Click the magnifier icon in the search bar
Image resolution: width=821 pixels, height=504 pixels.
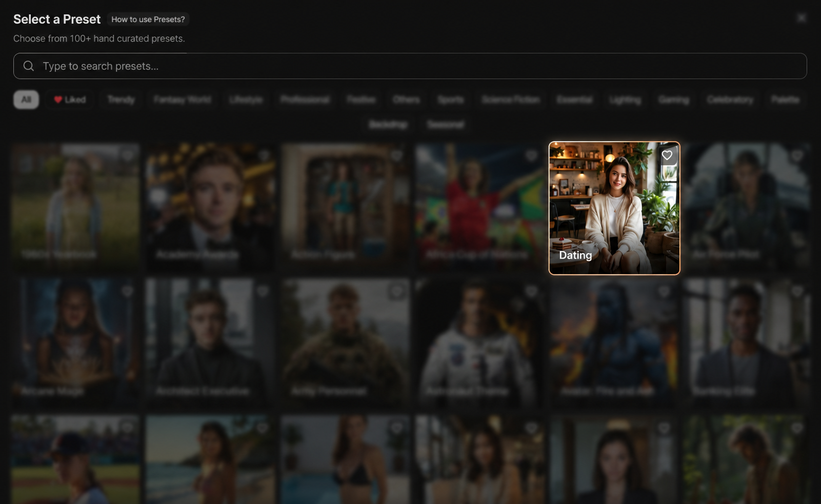29,66
